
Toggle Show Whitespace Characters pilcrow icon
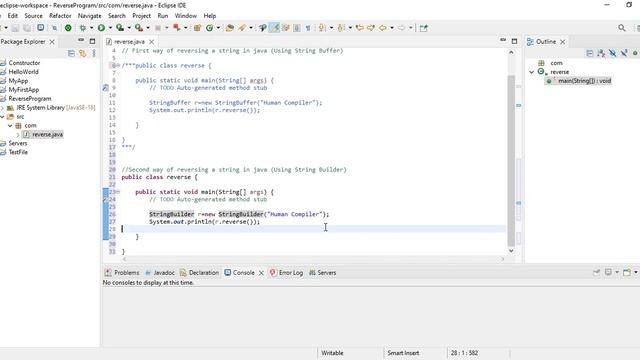click(308, 28)
